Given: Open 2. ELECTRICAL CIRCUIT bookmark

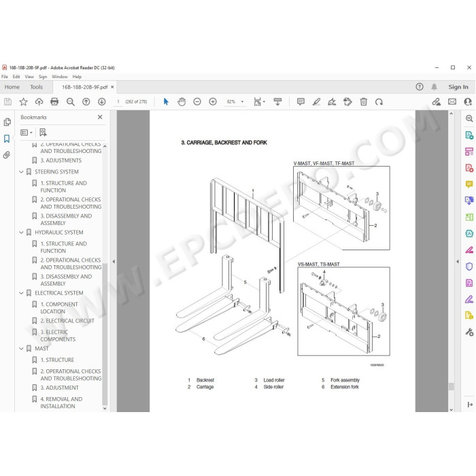Looking at the screenshot, I should 67,320.
